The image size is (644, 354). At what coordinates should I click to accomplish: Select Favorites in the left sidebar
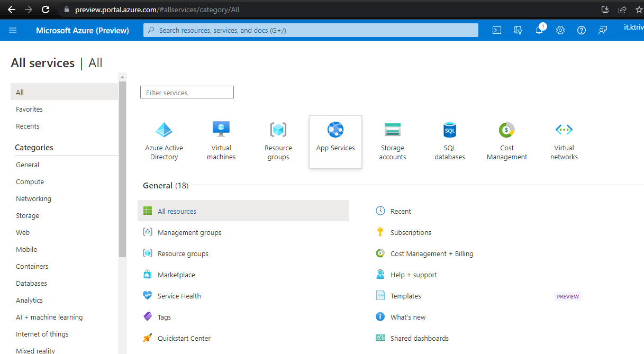click(30, 109)
